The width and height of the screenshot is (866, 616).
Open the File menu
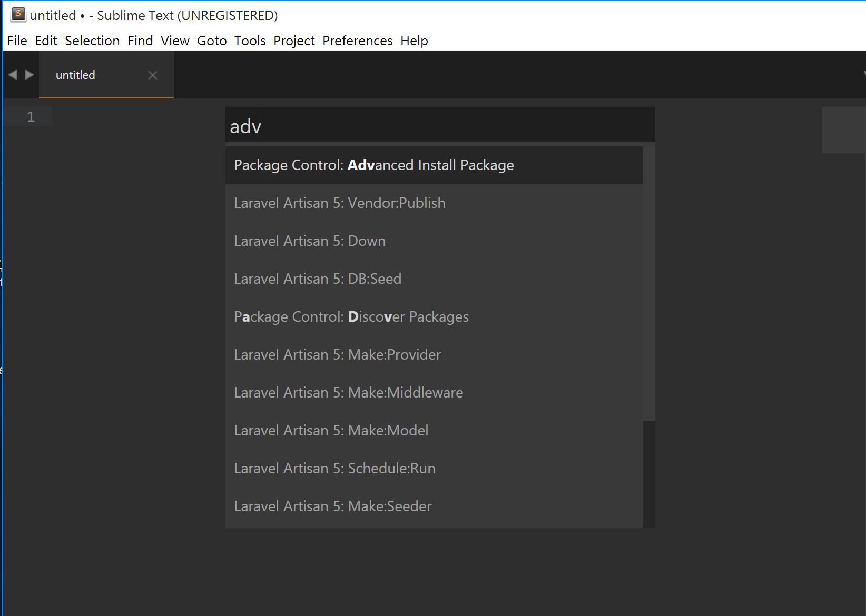click(17, 41)
